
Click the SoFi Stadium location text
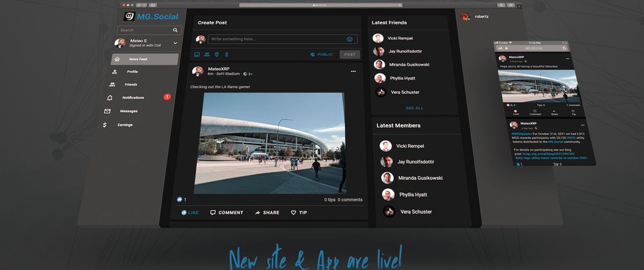click(227, 74)
